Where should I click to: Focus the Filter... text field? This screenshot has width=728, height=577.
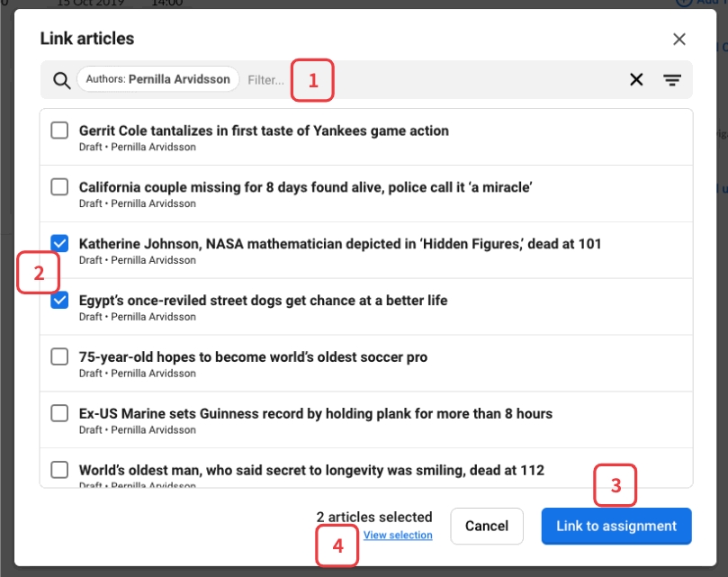(265, 80)
